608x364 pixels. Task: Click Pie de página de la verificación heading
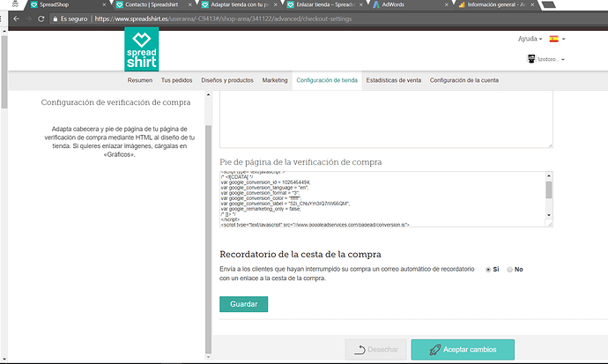click(x=300, y=162)
